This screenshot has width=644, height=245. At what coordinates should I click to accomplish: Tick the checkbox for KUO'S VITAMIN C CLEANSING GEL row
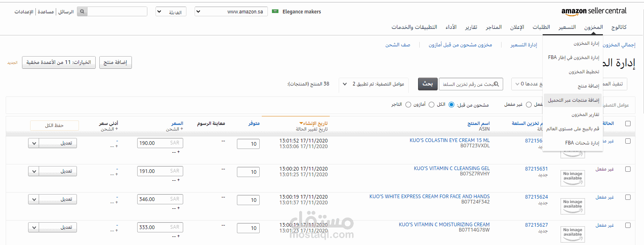[628, 169]
